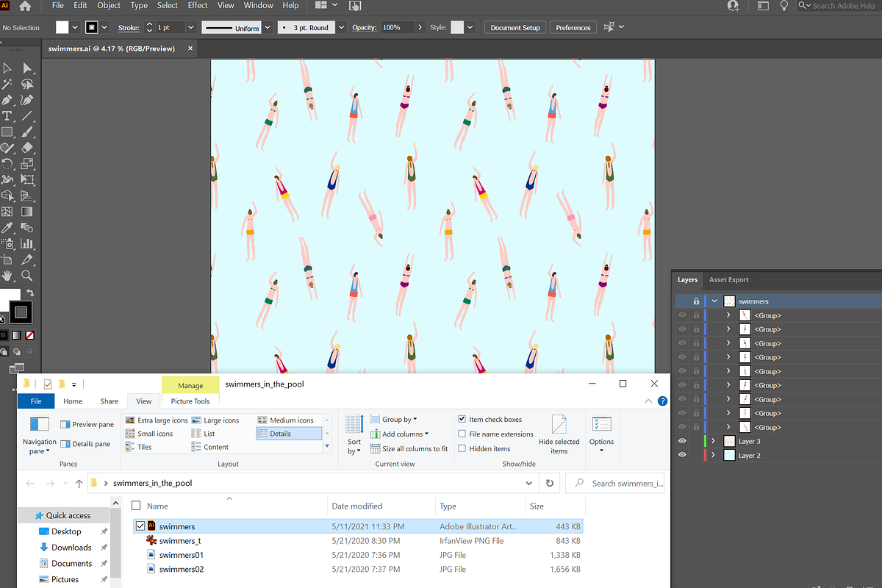
Task: Click the fill color swatch in control bar
Action: click(62, 27)
